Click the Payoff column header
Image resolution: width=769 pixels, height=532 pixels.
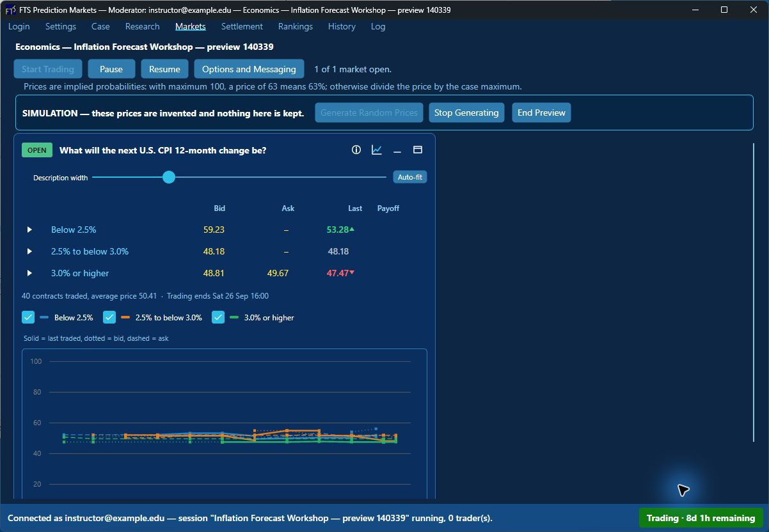[388, 208]
